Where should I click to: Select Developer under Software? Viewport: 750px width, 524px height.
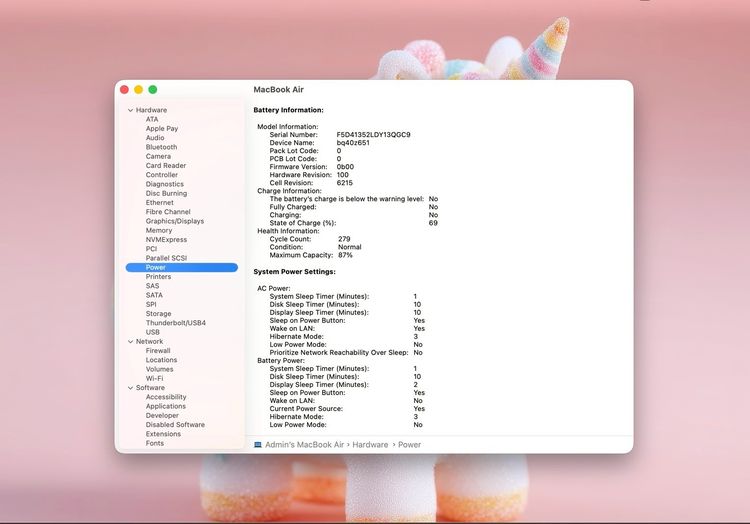(162, 415)
